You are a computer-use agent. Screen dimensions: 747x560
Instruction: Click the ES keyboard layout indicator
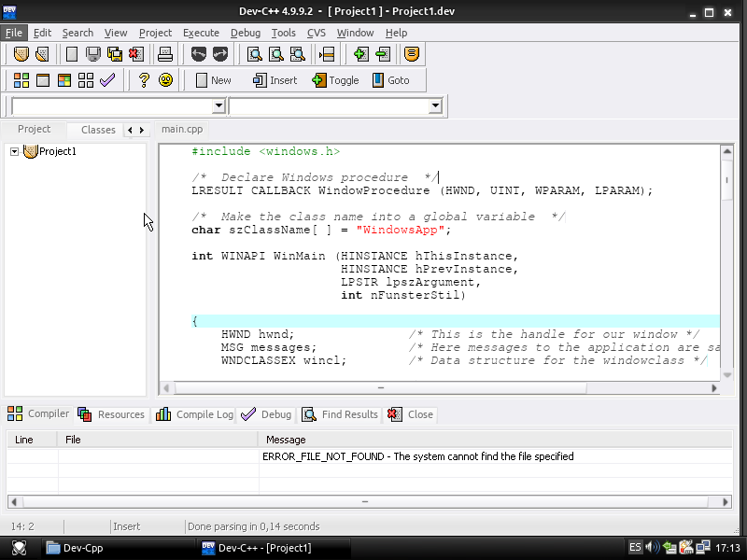click(635, 547)
